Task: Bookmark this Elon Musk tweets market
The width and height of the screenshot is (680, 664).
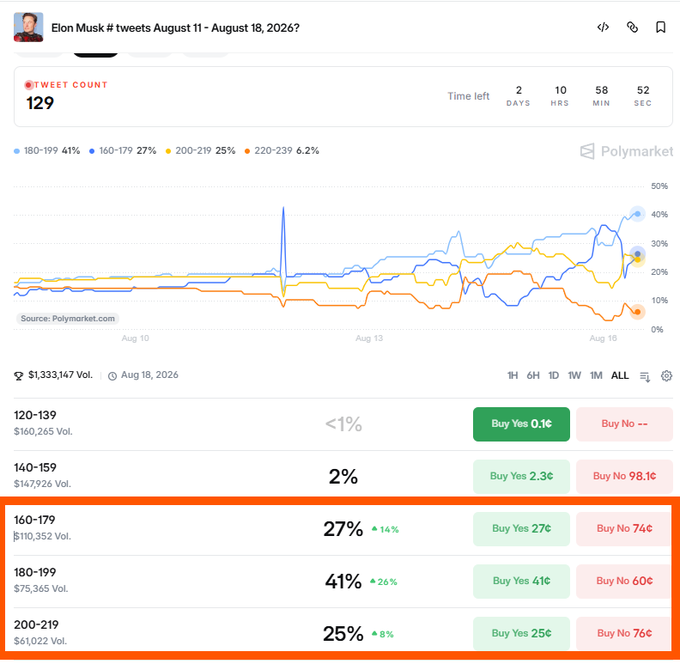Action: (x=660, y=27)
